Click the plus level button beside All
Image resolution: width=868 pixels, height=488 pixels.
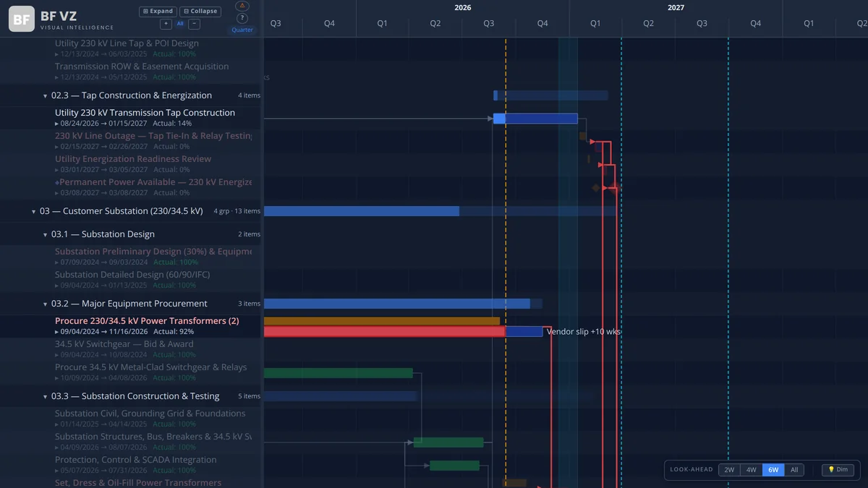tap(166, 24)
